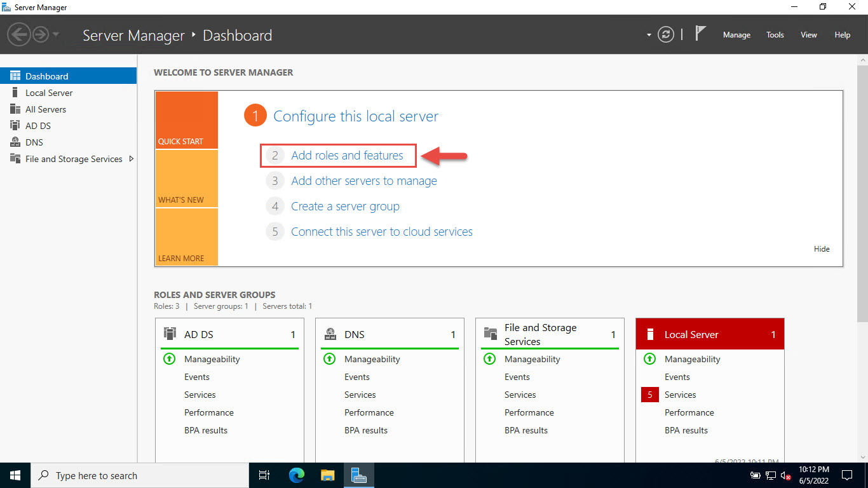Image resolution: width=868 pixels, height=488 pixels.
Task: Click the forward navigation arrow button
Action: pos(41,34)
